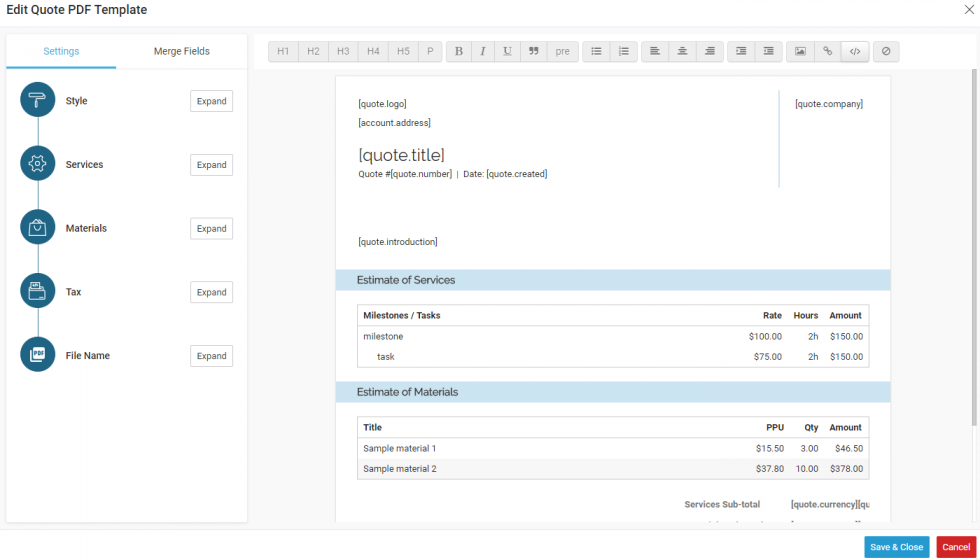Expand the Services settings section
The height and width of the screenshot is (560, 980).
point(211,165)
